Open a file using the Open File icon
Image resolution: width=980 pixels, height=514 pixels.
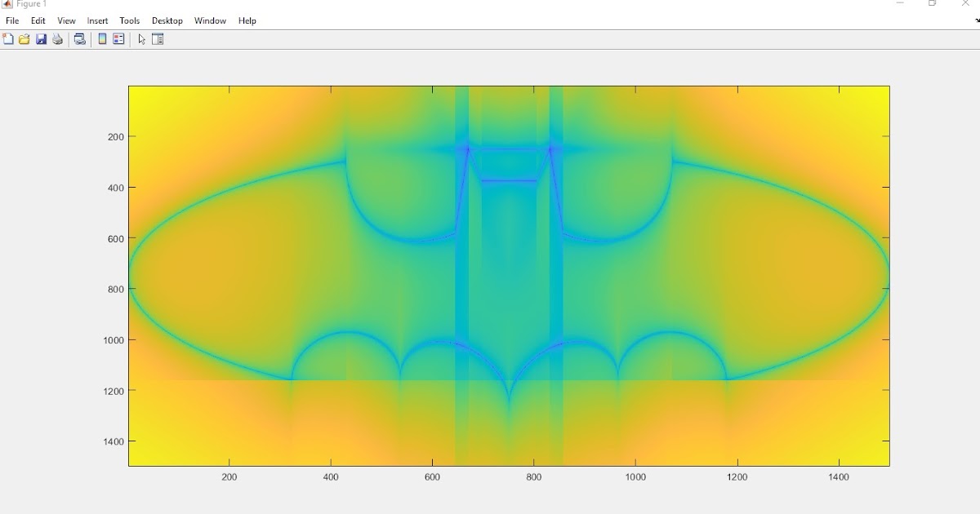point(24,38)
